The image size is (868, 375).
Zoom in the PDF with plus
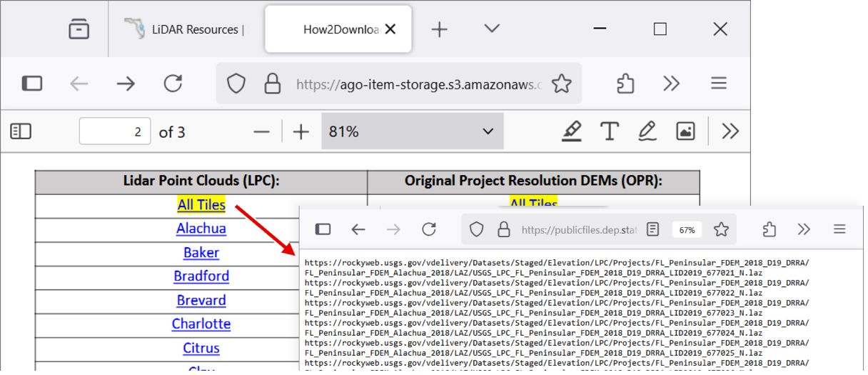pos(301,131)
